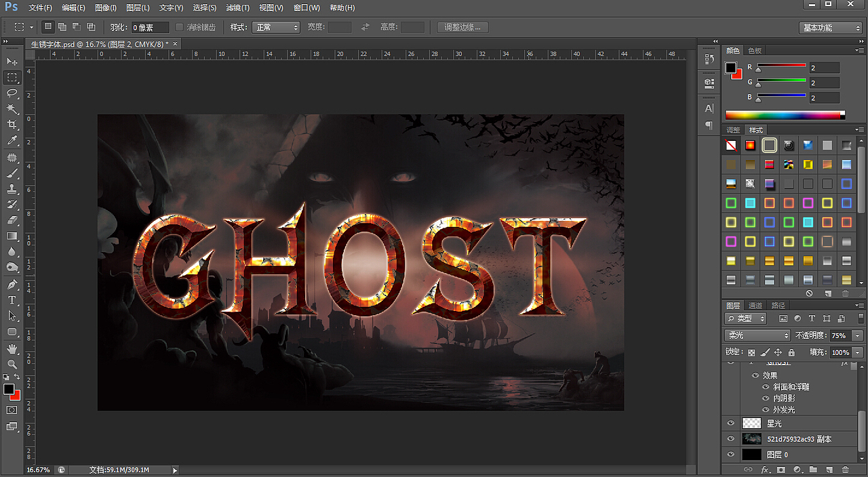The width and height of the screenshot is (868, 477).
Task: Open the 图层(L) menu
Action: [x=138, y=8]
